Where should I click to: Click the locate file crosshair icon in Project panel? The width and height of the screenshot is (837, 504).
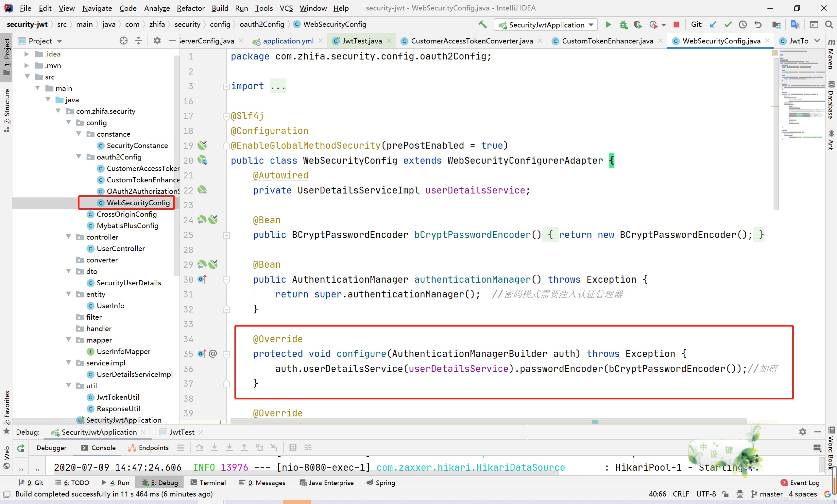click(x=123, y=41)
